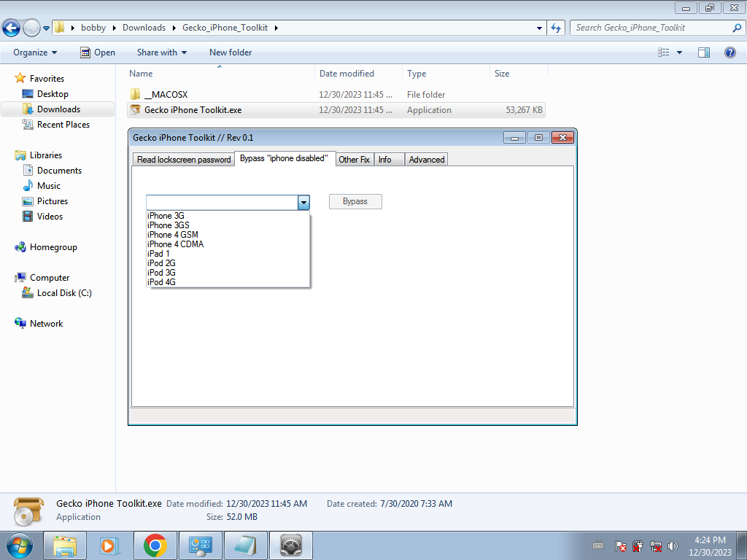Open the recent locations dropdown arrow
The image size is (747, 560).
(46, 28)
